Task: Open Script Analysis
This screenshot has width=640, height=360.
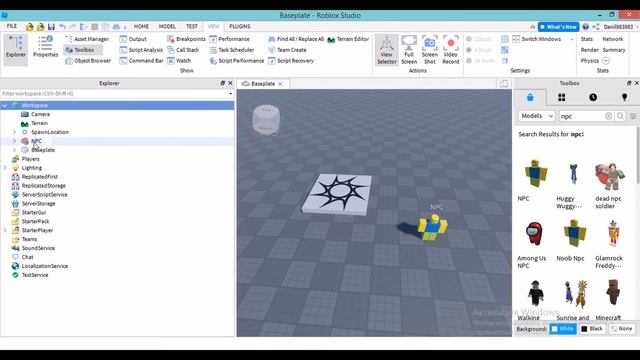Action: pyautogui.click(x=141, y=50)
